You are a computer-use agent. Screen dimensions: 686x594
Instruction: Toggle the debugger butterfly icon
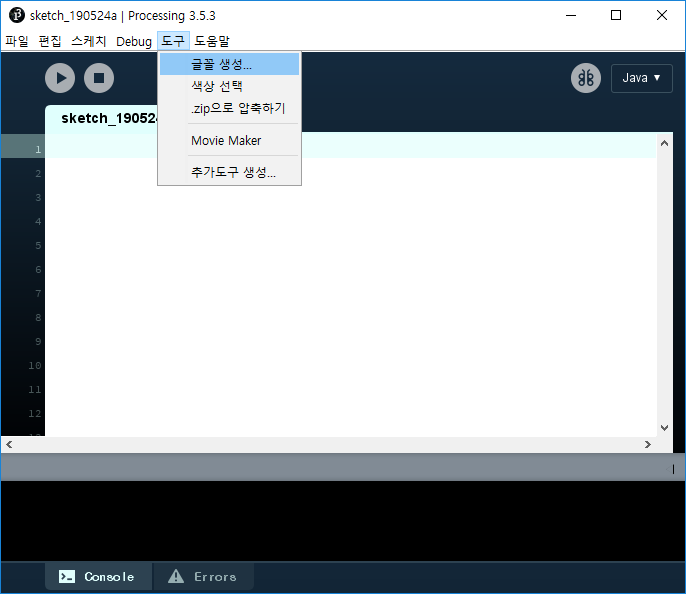coord(586,78)
